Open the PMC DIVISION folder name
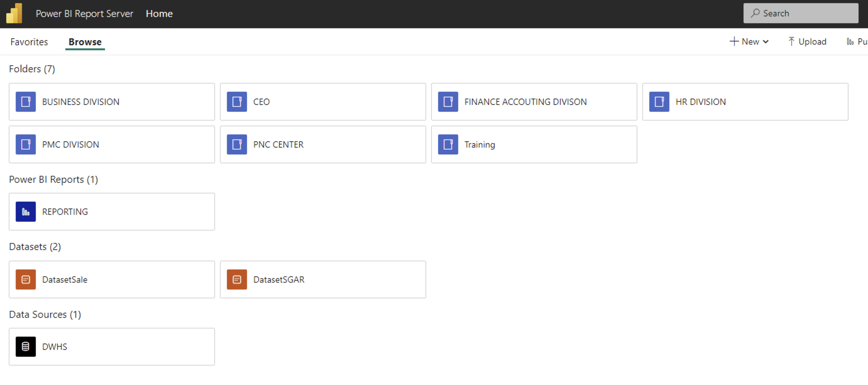 70,144
